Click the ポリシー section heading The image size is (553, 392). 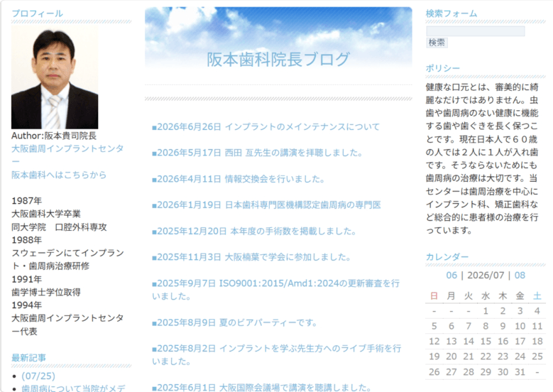[442, 68]
